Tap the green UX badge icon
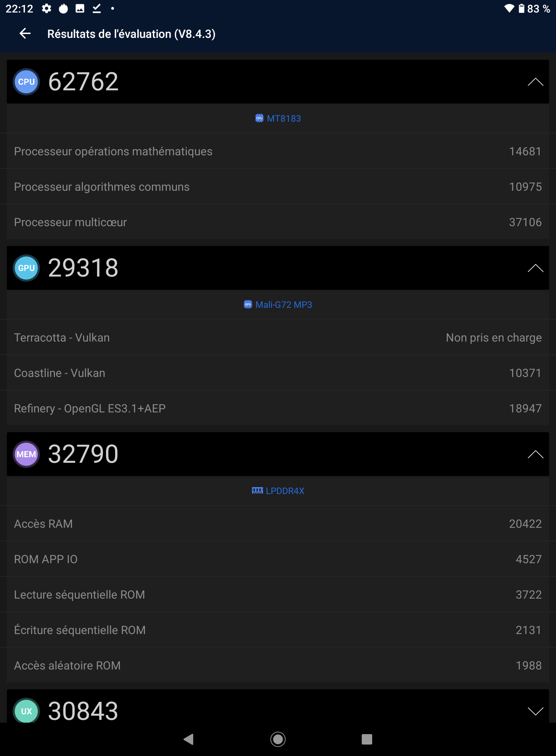 click(26, 710)
